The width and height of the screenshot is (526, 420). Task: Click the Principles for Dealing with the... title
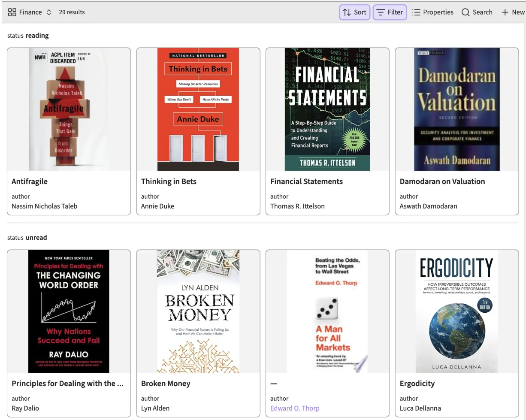click(x=68, y=384)
